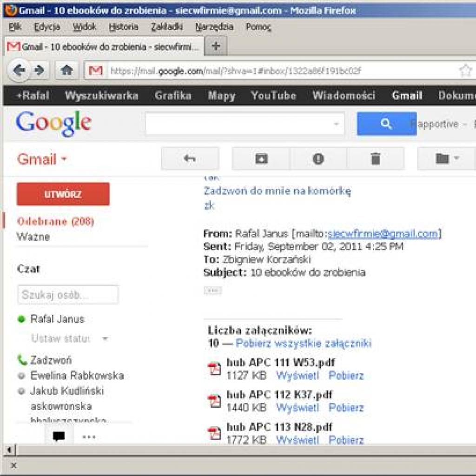
Task: Expand Ustaw status dropdown
Action: coord(105,338)
